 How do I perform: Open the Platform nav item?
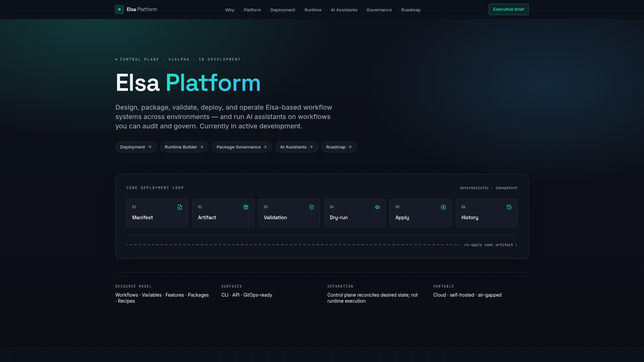coord(252,10)
